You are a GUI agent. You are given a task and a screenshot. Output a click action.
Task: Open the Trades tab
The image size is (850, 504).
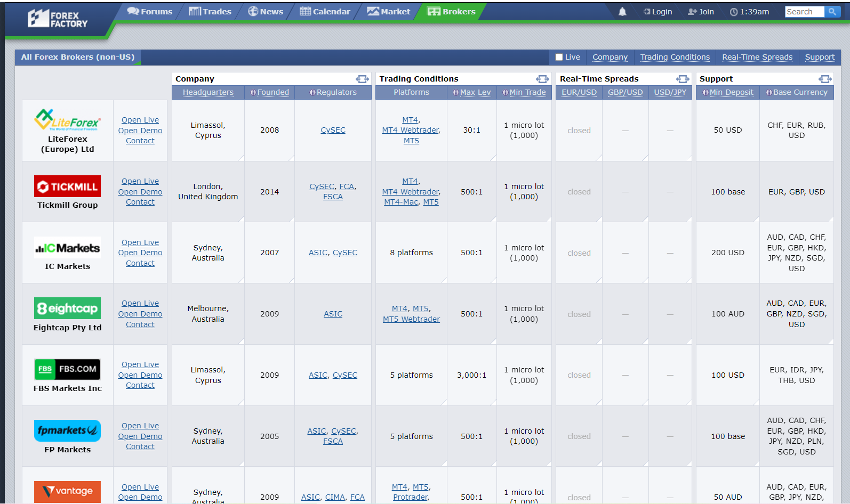point(210,12)
